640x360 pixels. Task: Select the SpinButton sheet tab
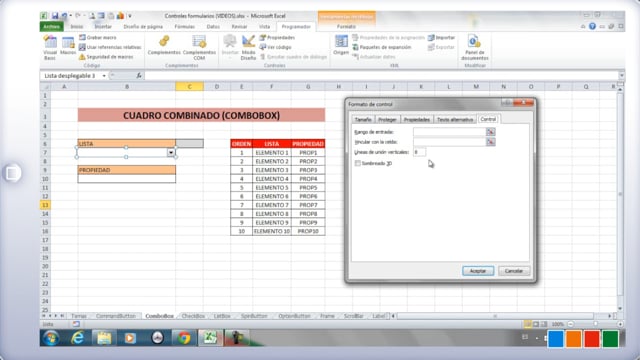254,316
